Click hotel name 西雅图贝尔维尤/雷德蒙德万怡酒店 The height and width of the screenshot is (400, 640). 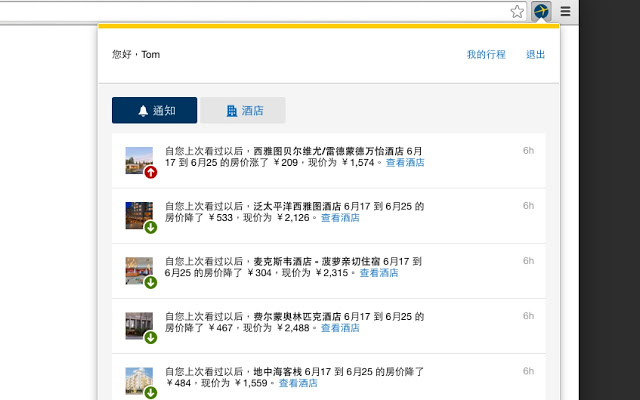pos(329,151)
